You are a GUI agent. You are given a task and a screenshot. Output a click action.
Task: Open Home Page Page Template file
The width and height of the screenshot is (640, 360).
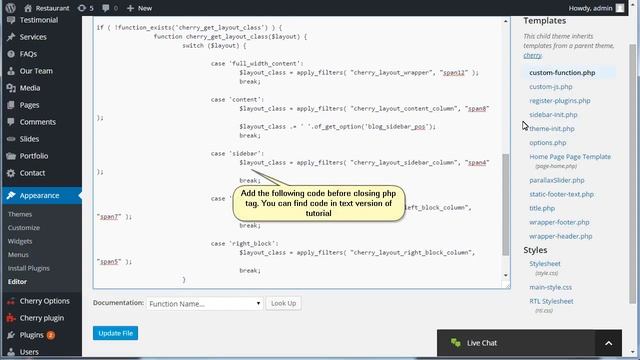pyautogui.click(x=570, y=157)
